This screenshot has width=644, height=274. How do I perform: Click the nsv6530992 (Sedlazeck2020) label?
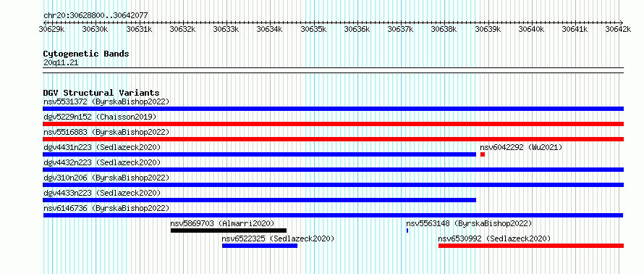point(494,238)
